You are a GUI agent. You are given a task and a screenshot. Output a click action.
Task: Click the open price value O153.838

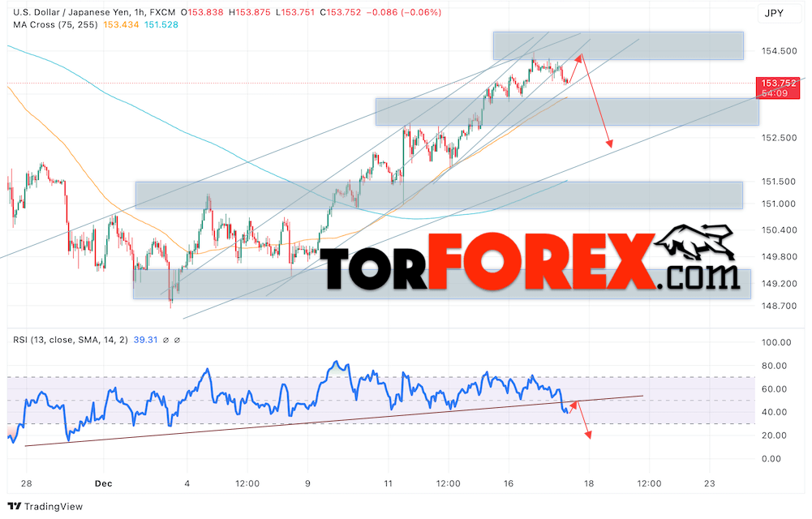[x=202, y=12]
